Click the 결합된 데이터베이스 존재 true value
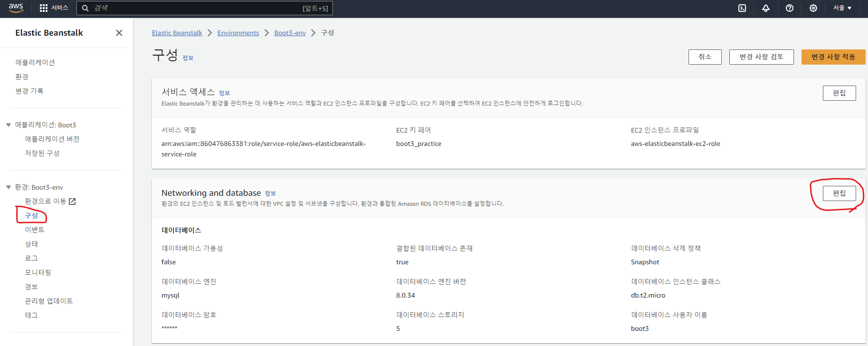The height and width of the screenshot is (346, 868). point(402,262)
